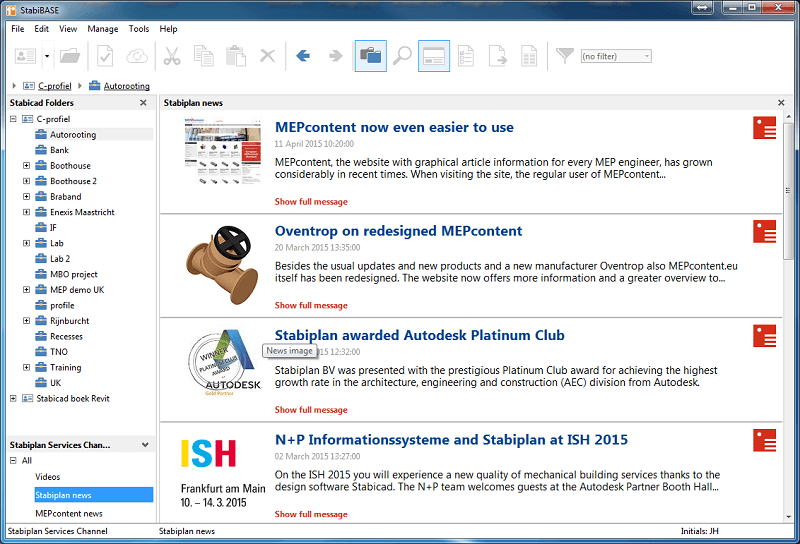Click the Paste clipboard icon
800x544 pixels.
click(x=236, y=56)
